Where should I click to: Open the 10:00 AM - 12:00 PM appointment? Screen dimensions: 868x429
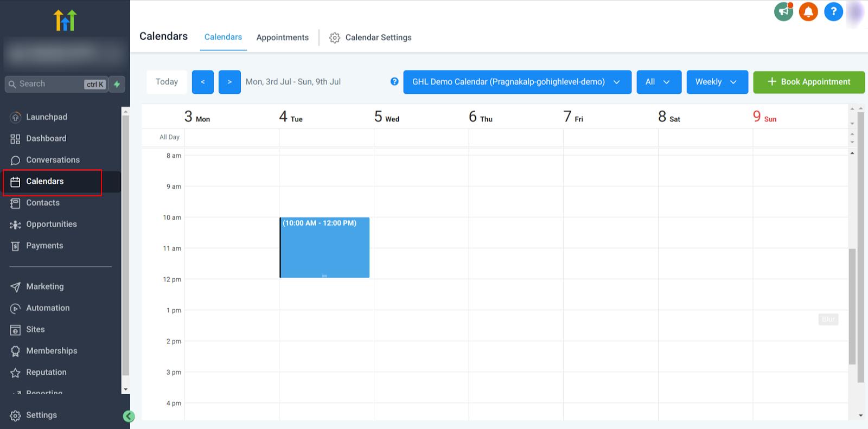(324, 247)
